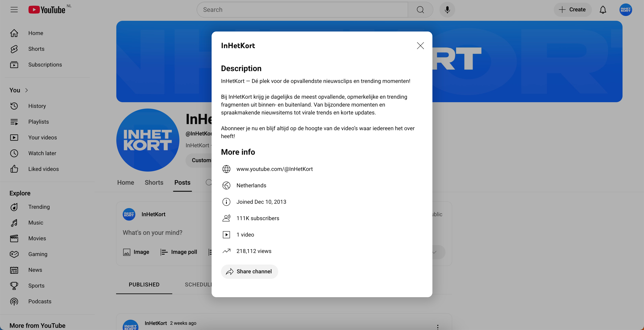Open the hamburger guide menu
This screenshot has width=644, height=330.
pyautogui.click(x=14, y=10)
